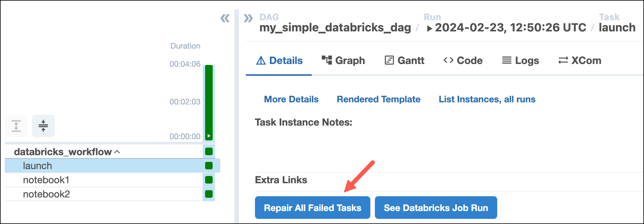The width and height of the screenshot is (644, 224).
Task: Click the collapse all task groups icon
Action: coord(43,126)
